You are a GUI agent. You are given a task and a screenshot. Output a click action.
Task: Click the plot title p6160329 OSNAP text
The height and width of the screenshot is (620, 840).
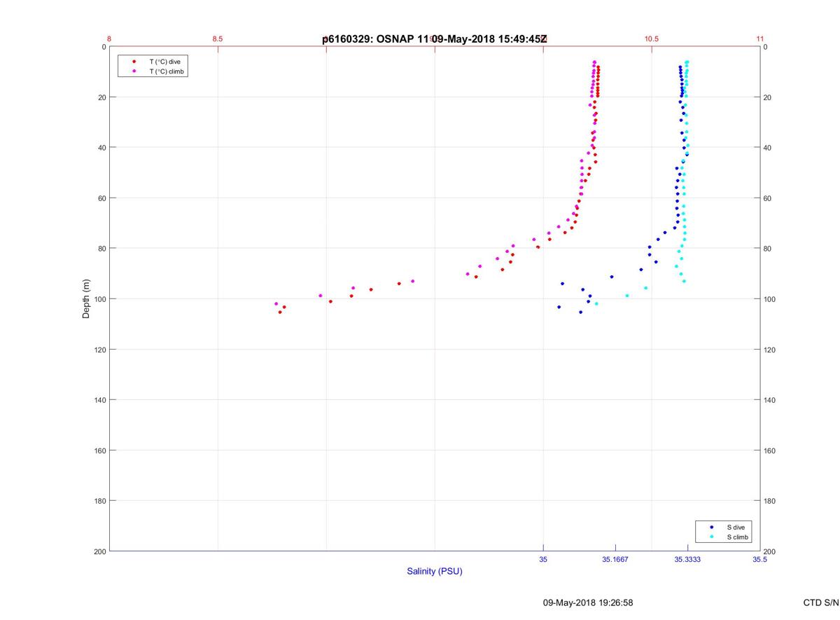(x=435, y=39)
